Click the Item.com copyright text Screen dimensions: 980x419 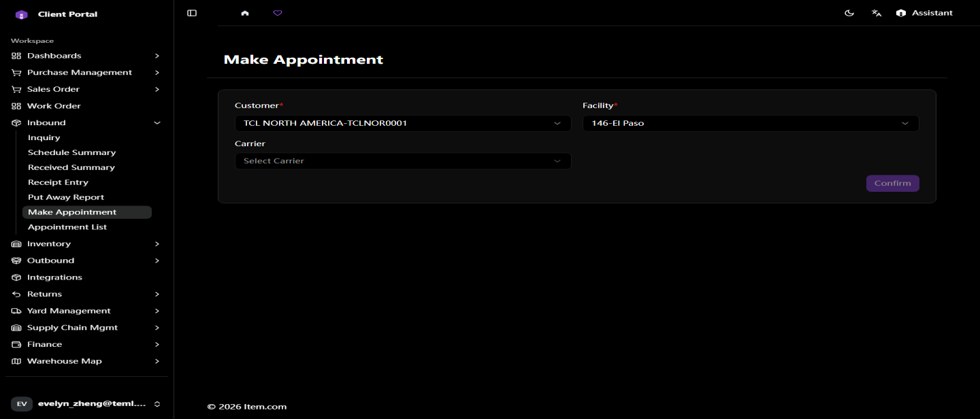[247, 407]
